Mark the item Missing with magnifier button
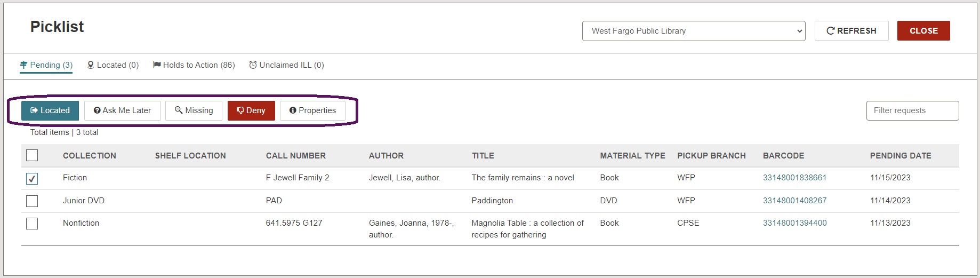The width and height of the screenshot is (980, 278). pos(194,110)
